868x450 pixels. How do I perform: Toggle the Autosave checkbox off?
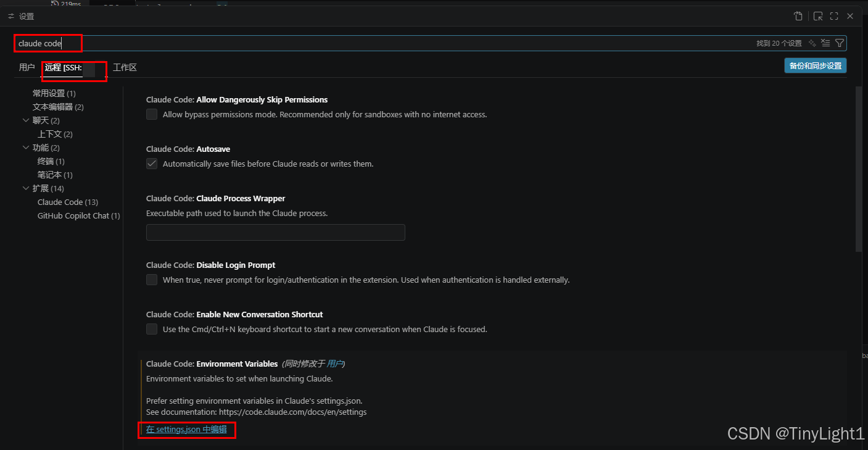pyautogui.click(x=152, y=164)
